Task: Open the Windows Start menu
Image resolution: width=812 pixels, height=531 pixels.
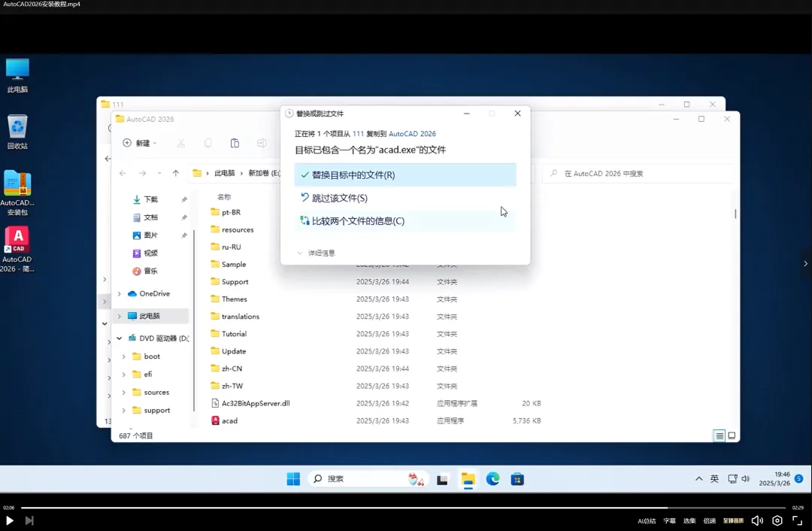Action: click(293, 479)
